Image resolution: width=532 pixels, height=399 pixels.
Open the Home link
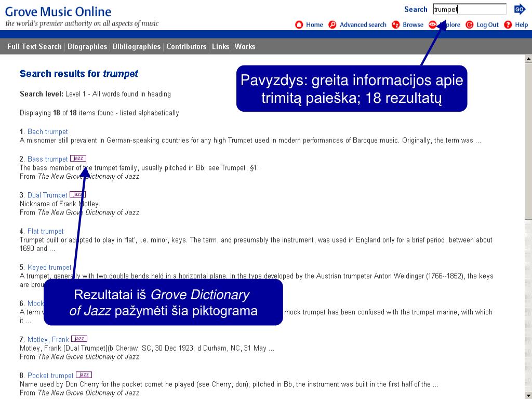click(x=314, y=25)
